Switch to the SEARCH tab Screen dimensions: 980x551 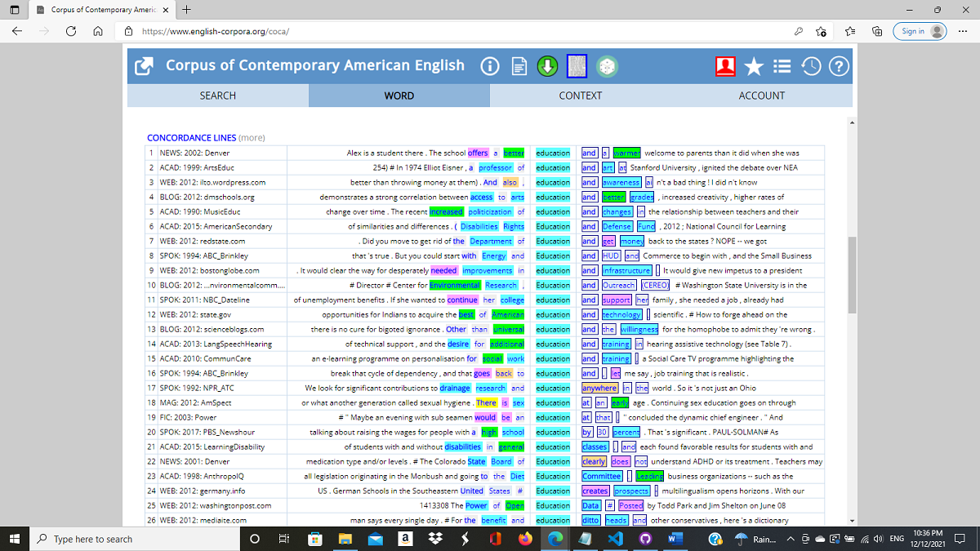point(217,96)
